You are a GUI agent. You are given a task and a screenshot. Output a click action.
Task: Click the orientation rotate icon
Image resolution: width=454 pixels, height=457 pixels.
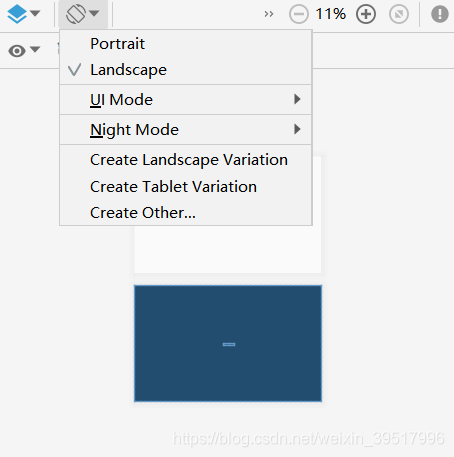[76, 14]
